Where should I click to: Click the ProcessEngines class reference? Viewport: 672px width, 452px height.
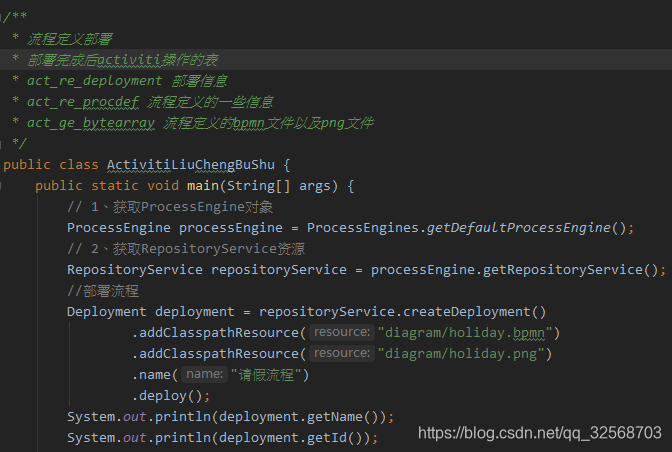coord(362,228)
